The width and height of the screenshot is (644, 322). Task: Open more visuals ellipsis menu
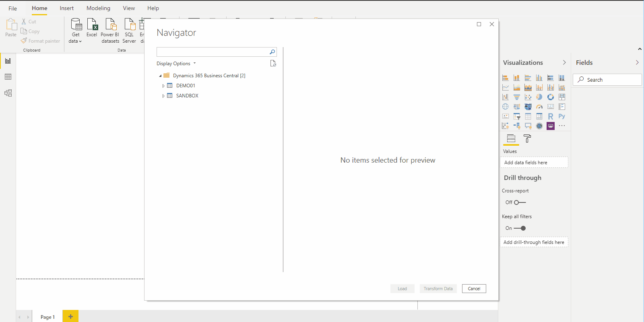click(562, 126)
